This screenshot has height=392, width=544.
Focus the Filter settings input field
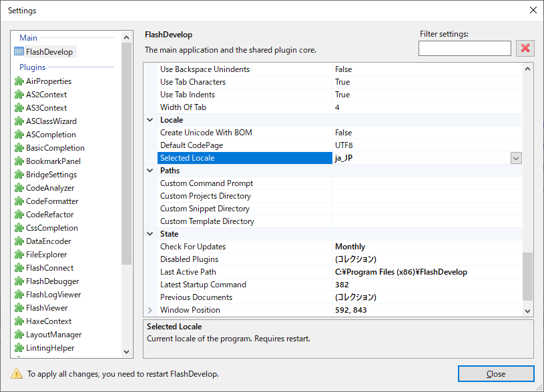tap(465, 48)
